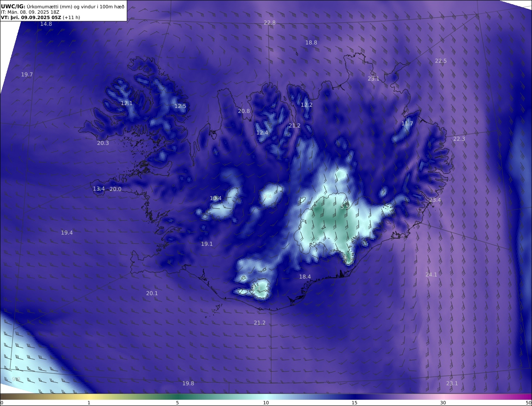Click the 20.1 value label

point(152,293)
